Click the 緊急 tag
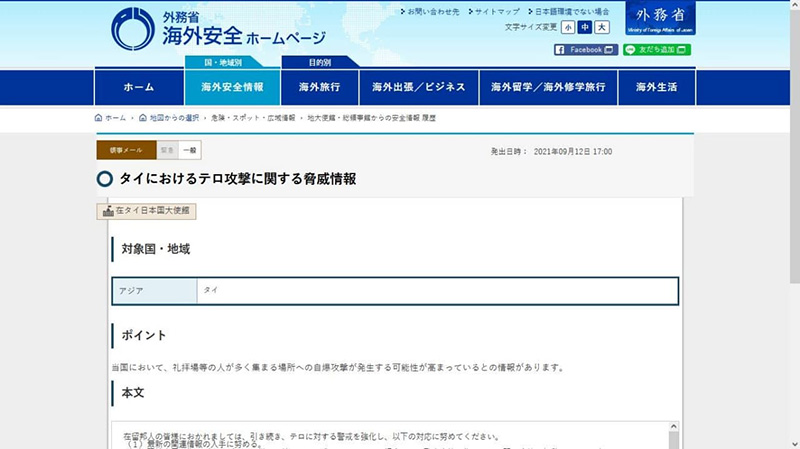Screen dimensions: 800x449 click(x=167, y=150)
